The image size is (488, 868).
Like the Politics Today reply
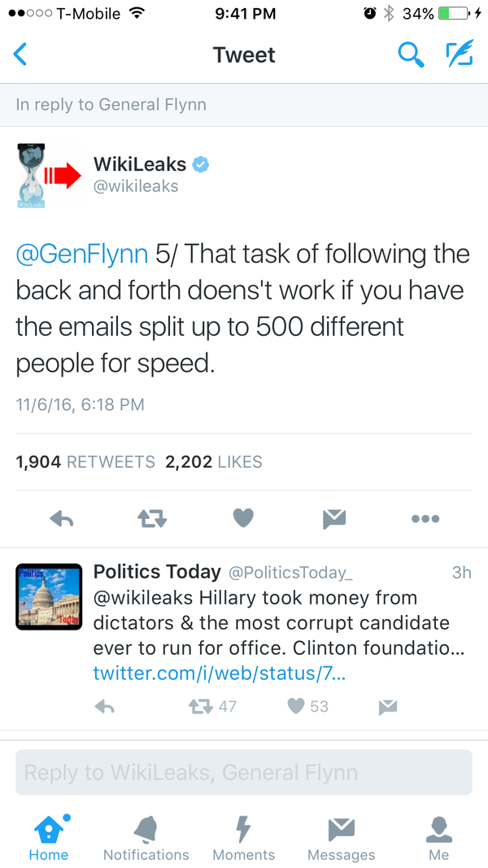click(x=298, y=707)
